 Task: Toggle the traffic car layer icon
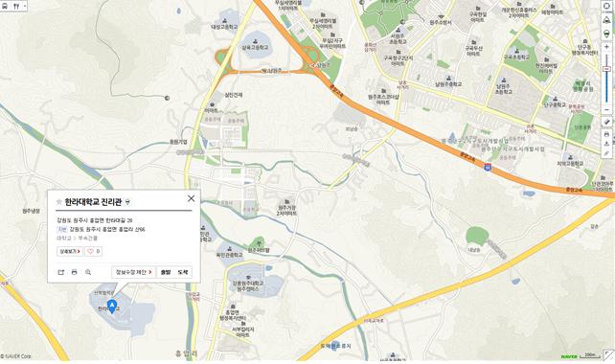tap(606, 20)
